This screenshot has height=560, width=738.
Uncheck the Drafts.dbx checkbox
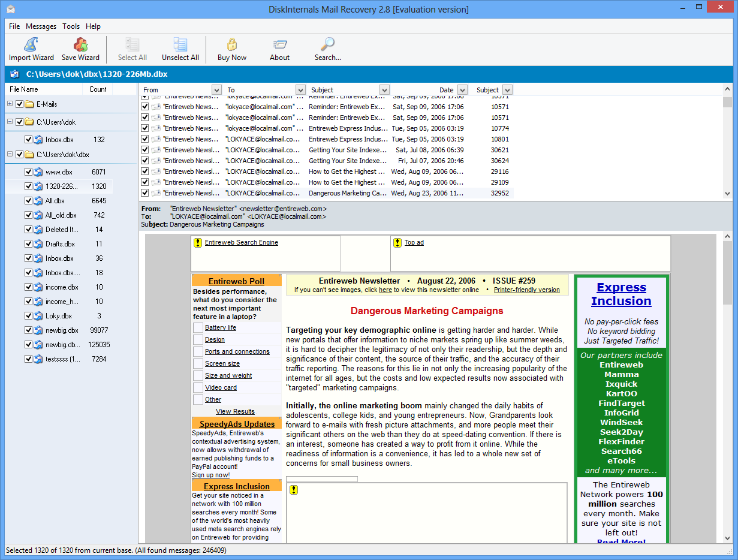tap(28, 244)
